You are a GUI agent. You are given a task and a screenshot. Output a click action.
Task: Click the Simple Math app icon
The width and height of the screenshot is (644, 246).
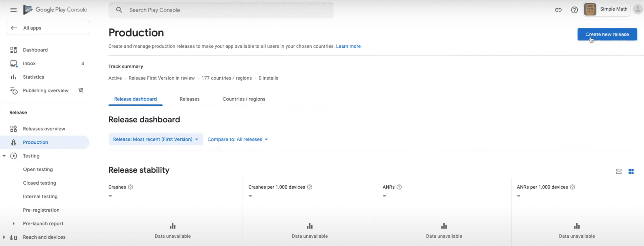pyautogui.click(x=590, y=10)
